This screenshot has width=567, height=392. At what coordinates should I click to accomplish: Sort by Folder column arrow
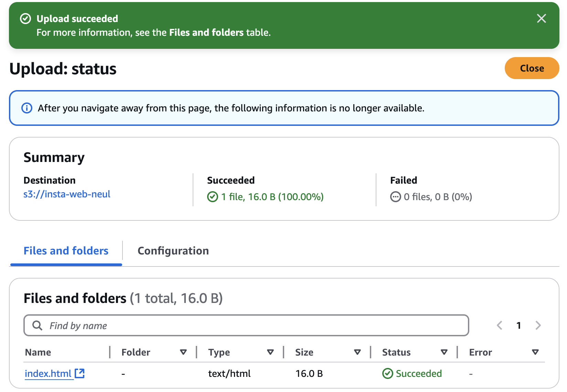183,352
